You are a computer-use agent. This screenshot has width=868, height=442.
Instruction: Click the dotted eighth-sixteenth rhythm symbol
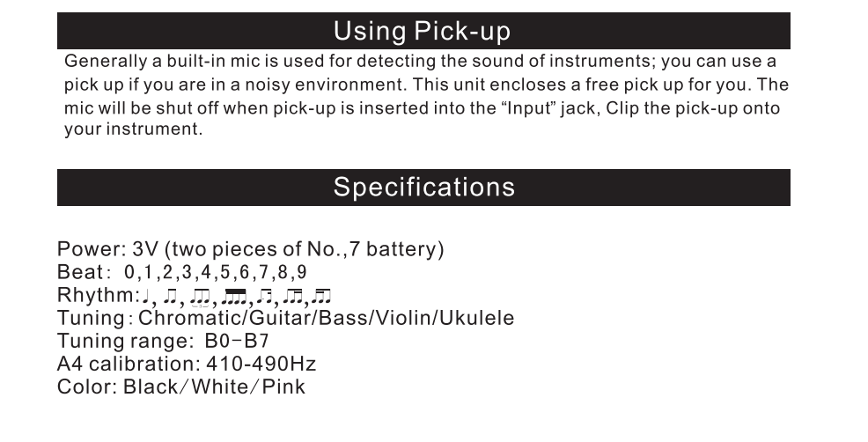click(264, 298)
